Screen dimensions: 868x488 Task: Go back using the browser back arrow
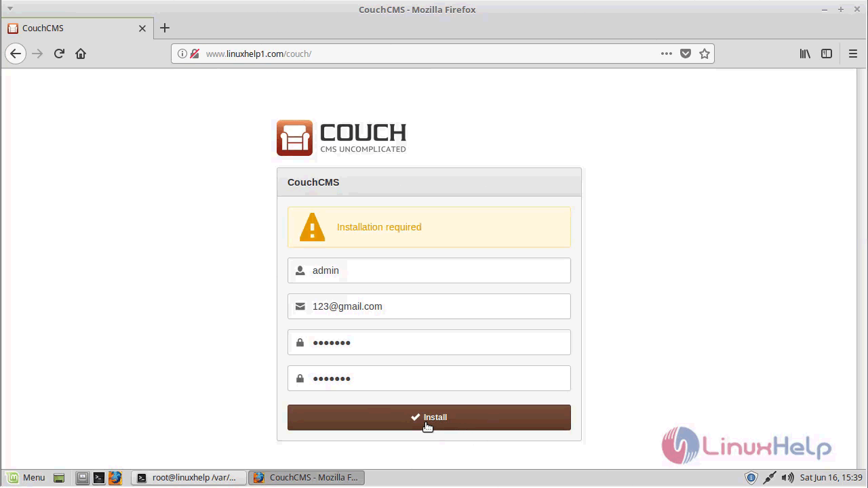click(x=16, y=54)
